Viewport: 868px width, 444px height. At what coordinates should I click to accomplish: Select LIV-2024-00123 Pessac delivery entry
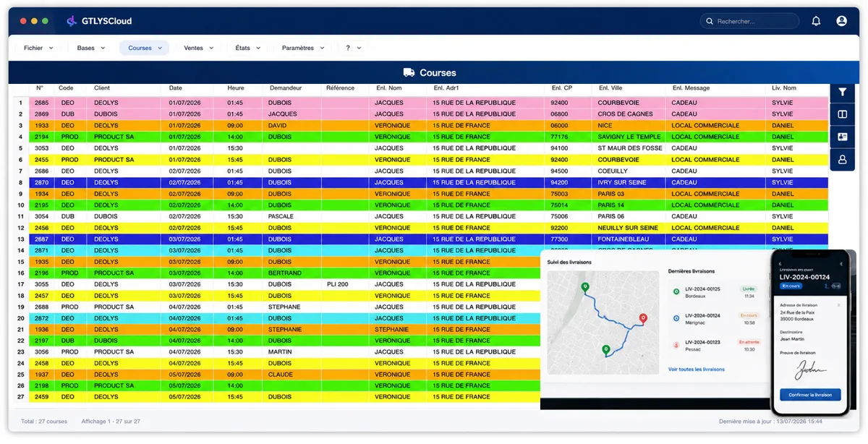coord(714,345)
